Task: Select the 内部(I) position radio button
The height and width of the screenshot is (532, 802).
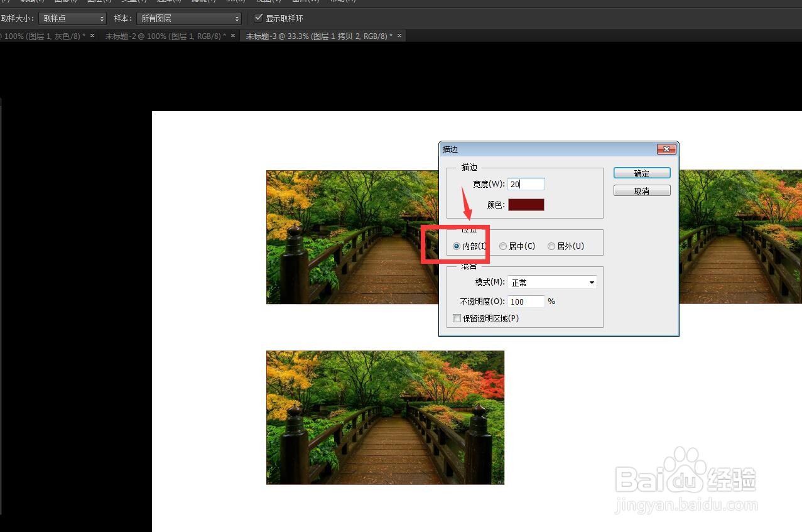Action: (457, 246)
